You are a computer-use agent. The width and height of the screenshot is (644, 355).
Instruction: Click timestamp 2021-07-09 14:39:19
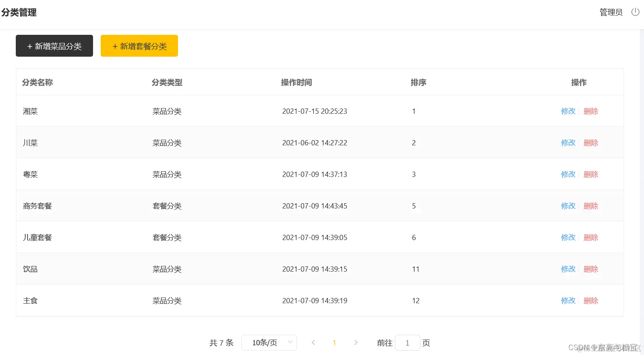(x=314, y=300)
